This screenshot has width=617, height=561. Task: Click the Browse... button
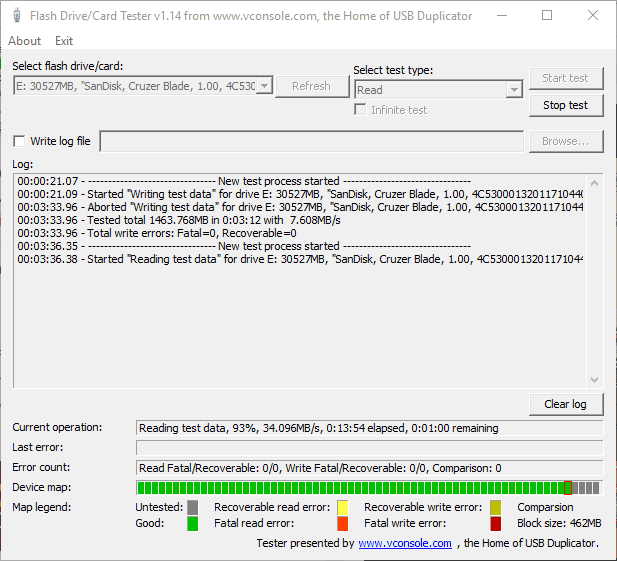tap(566, 141)
